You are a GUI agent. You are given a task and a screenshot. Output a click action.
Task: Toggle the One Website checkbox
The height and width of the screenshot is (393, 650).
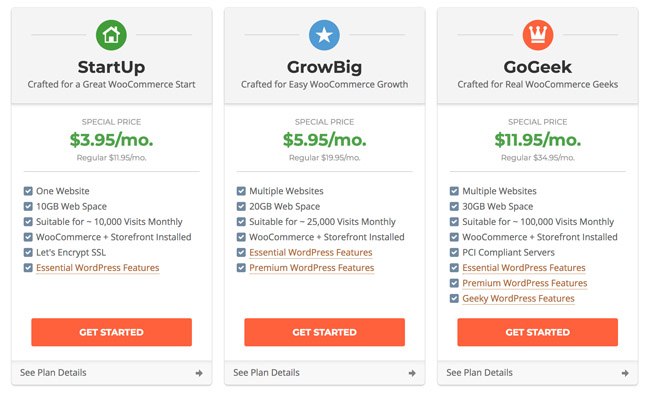click(x=28, y=191)
